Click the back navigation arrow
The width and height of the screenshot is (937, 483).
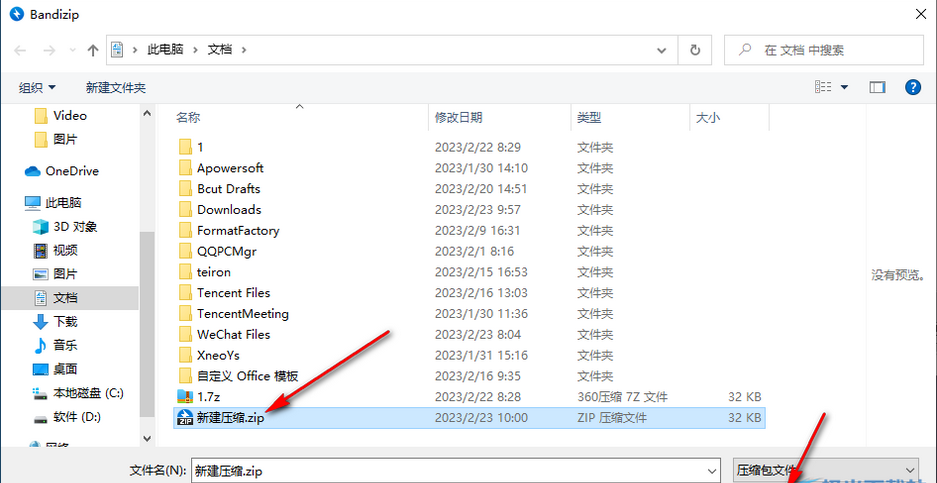click(x=22, y=50)
